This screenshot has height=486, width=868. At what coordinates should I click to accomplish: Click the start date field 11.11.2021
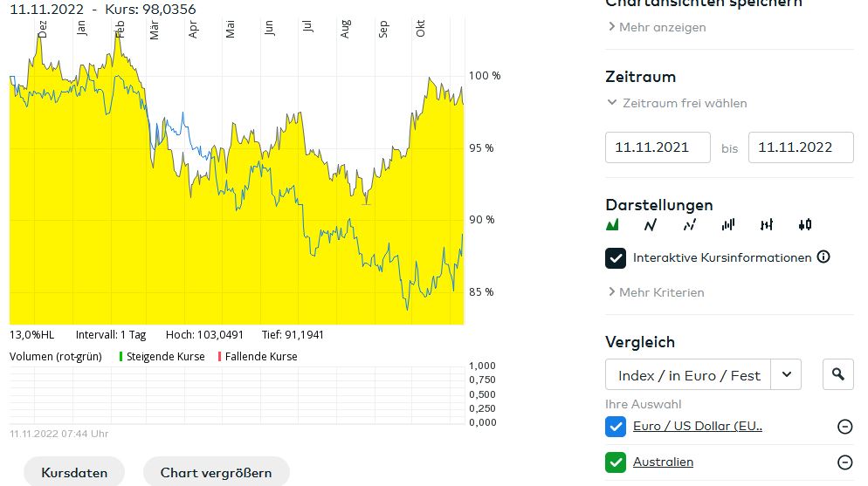[658, 147]
